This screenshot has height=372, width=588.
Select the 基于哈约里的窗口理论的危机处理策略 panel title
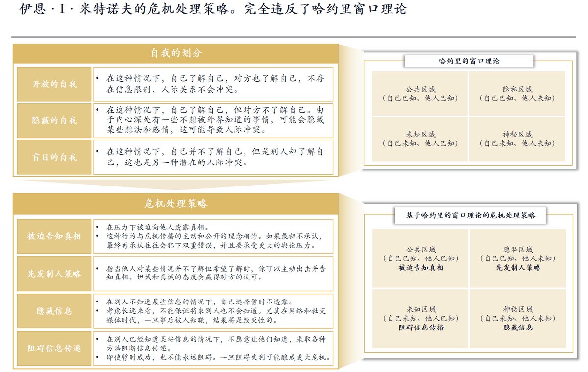pos(470,215)
